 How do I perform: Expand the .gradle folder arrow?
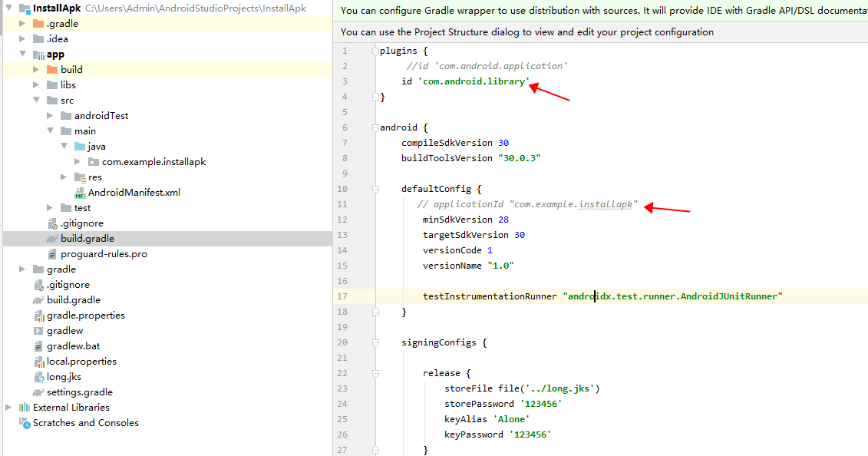click(22, 23)
